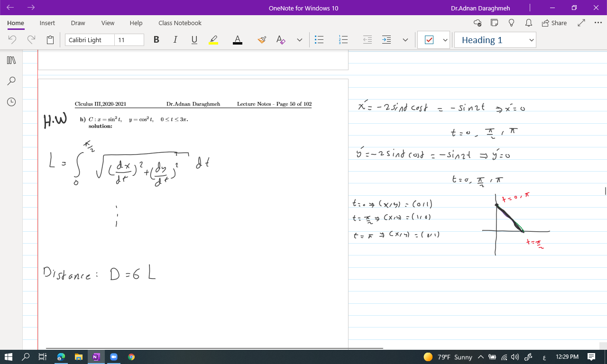Apply the black font color
Viewport: 607px width, 364px height.
coord(238,40)
